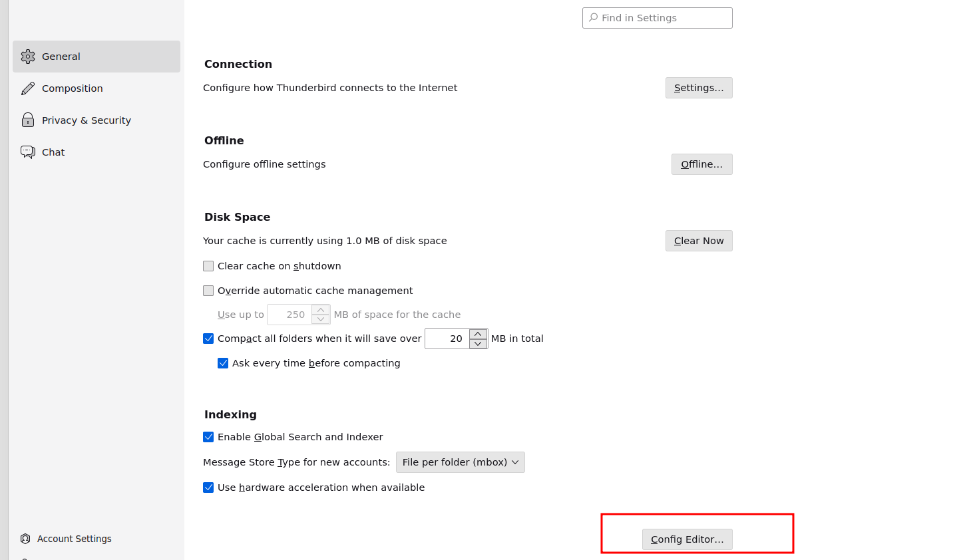
Task: Click the magnifier icon in search box
Action: (593, 18)
